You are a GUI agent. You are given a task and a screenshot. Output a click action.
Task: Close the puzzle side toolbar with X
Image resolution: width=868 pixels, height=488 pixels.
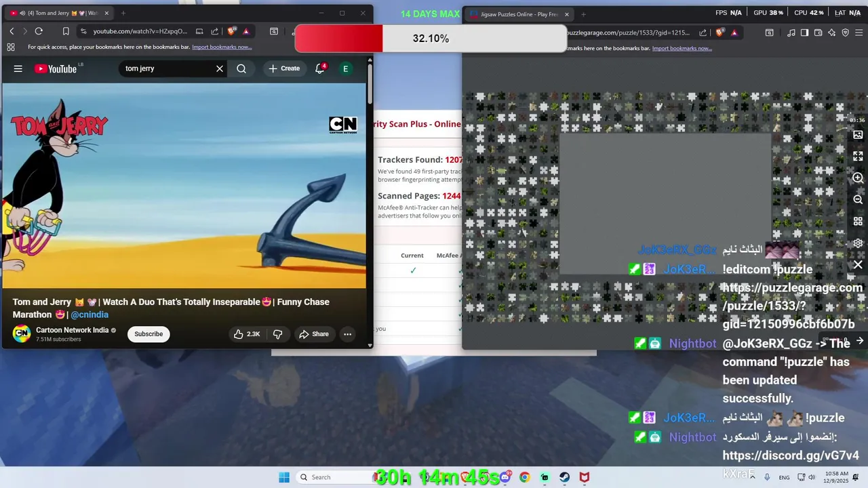[858, 265]
